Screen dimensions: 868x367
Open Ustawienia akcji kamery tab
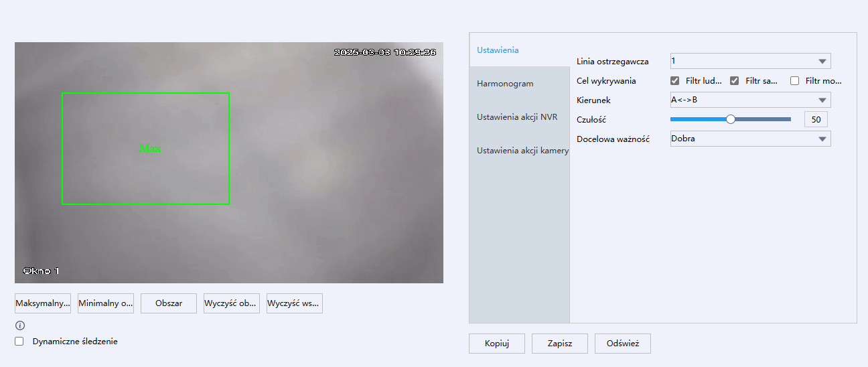(520, 150)
